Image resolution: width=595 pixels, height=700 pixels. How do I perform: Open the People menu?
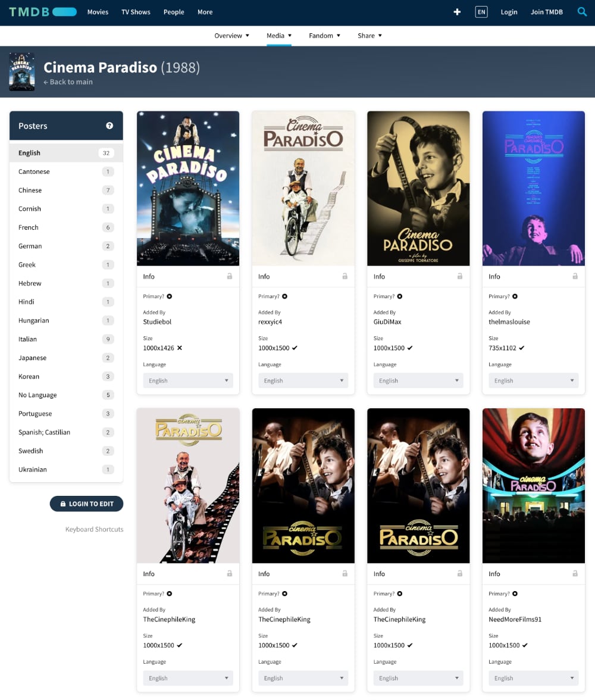click(174, 12)
